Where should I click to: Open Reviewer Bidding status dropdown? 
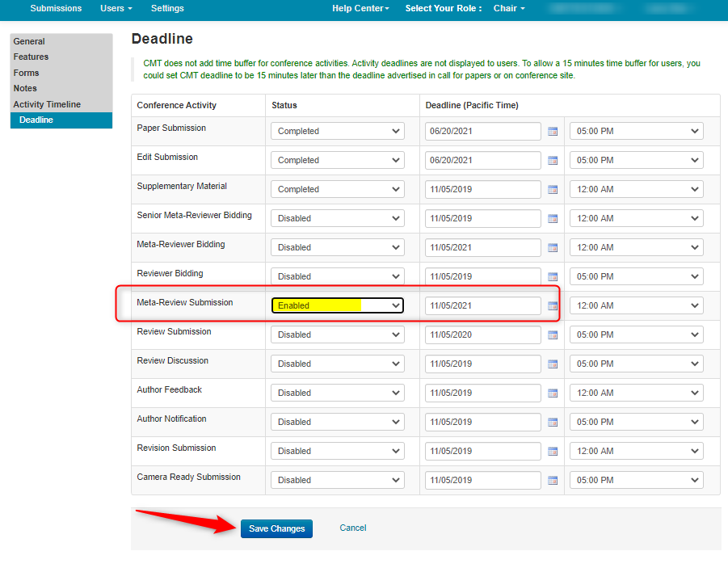click(338, 276)
